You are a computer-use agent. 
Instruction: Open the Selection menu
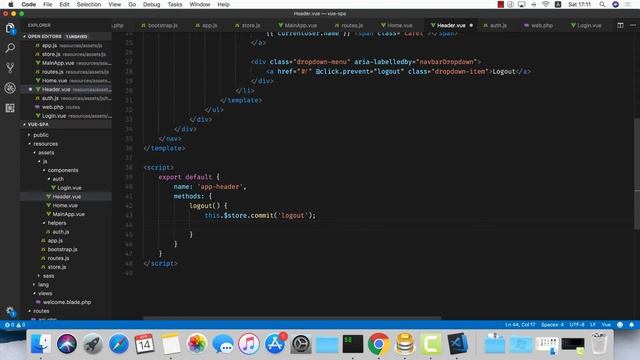click(89, 4)
